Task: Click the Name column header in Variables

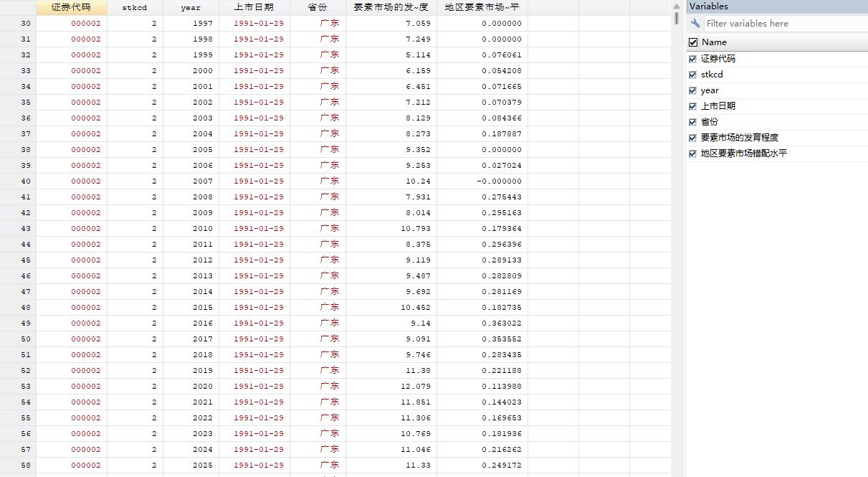Action: point(714,42)
